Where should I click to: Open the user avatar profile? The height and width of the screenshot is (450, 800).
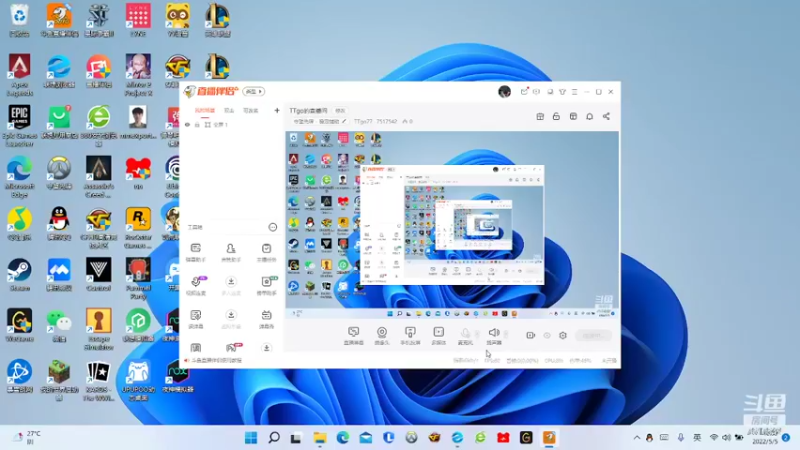[x=505, y=92]
